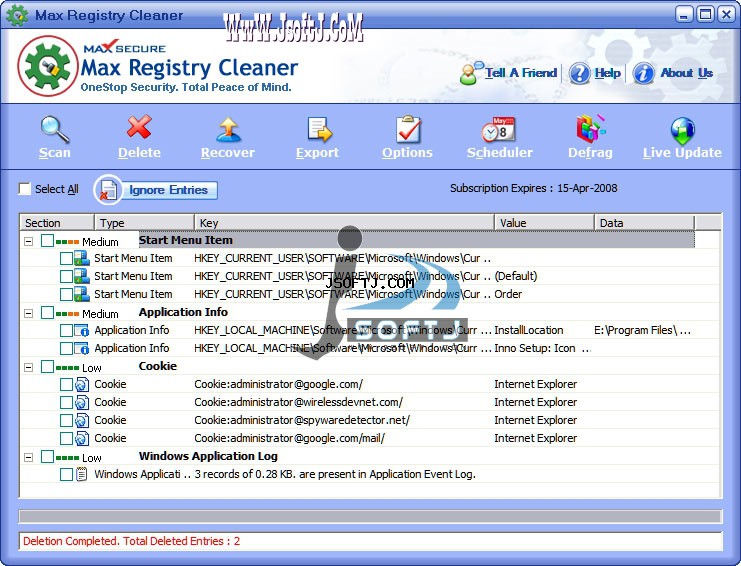Click the Value column header

pos(544,223)
